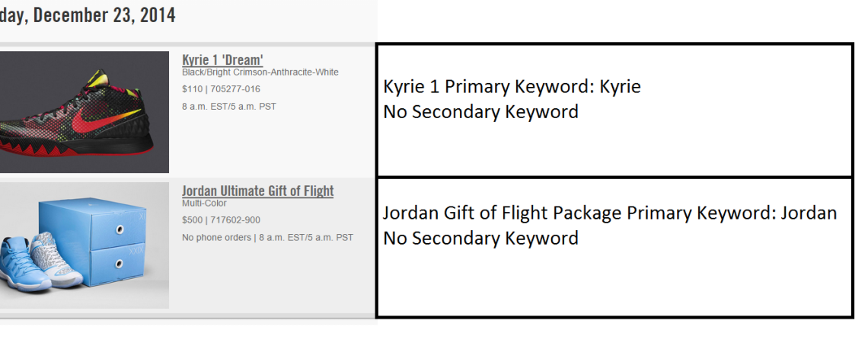
Task: Open the Jordan Ultimate Gift of Flight link
Action: coord(257,191)
